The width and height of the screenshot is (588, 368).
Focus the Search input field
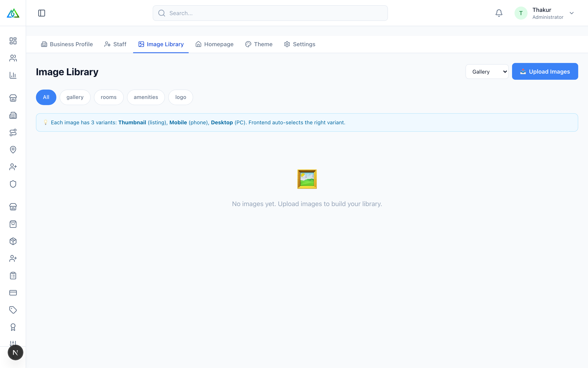pyautogui.click(x=270, y=13)
